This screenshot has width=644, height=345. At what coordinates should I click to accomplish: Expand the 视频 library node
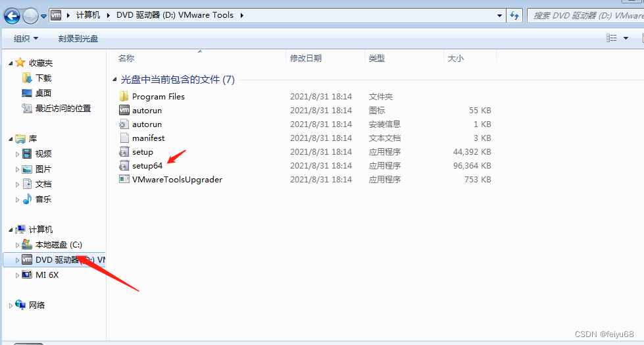(x=17, y=154)
